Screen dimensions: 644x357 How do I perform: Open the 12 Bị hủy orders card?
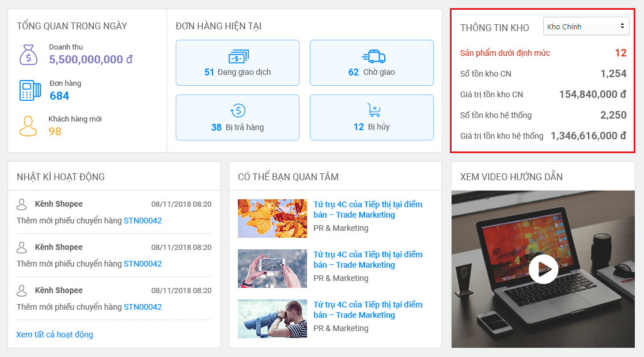pyautogui.click(x=372, y=117)
